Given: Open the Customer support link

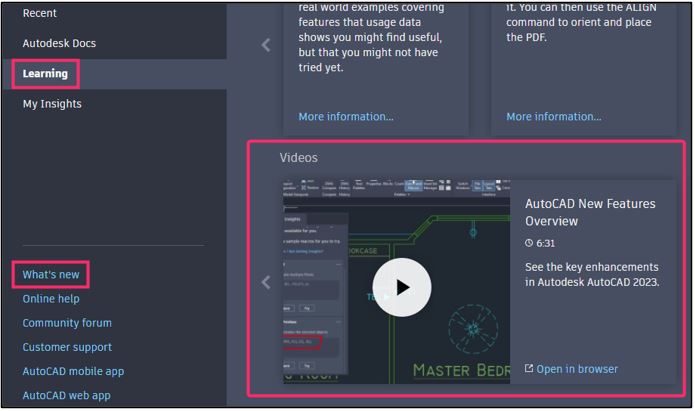Looking at the screenshot, I should 67,347.
